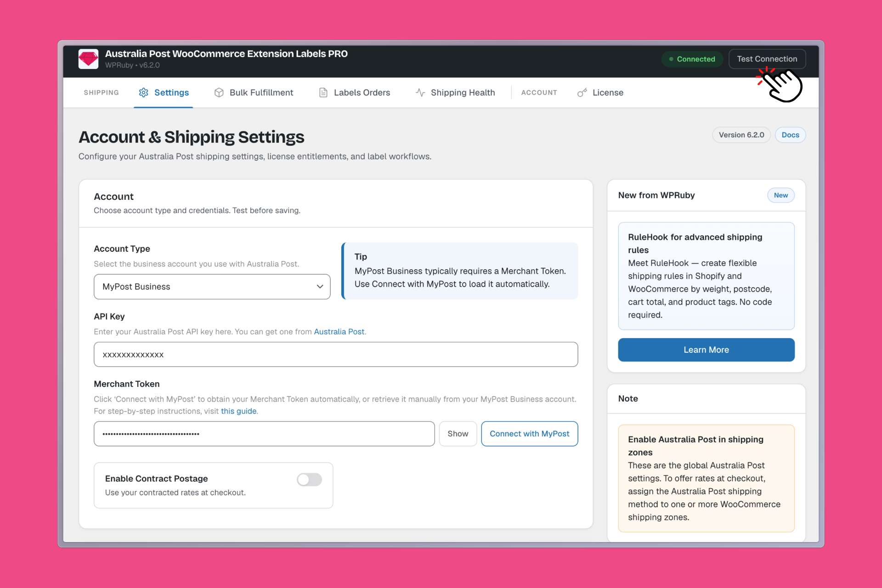This screenshot has height=588, width=882.
Task: Click the Labels Orders document icon
Action: 323,92
